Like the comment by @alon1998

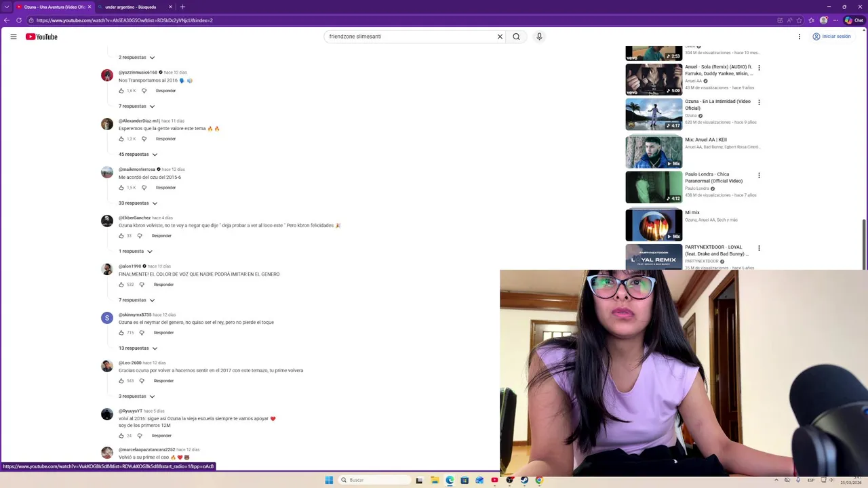click(121, 285)
